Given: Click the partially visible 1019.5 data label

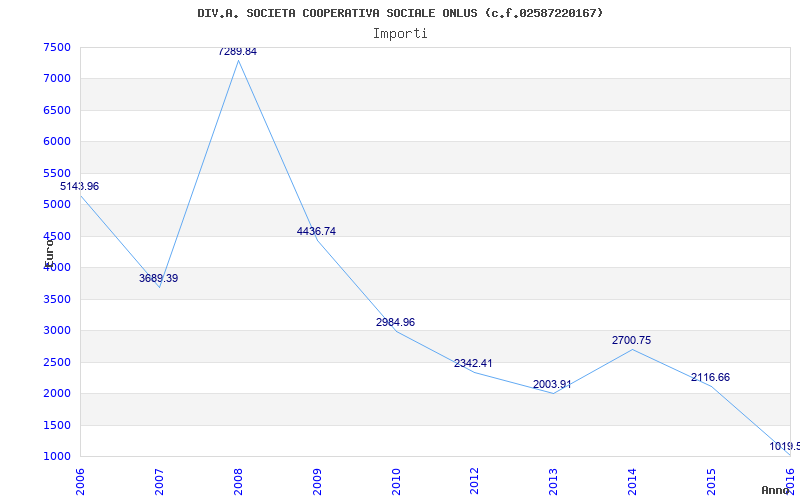Looking at the screenshot, I should [x=785, y=446].
